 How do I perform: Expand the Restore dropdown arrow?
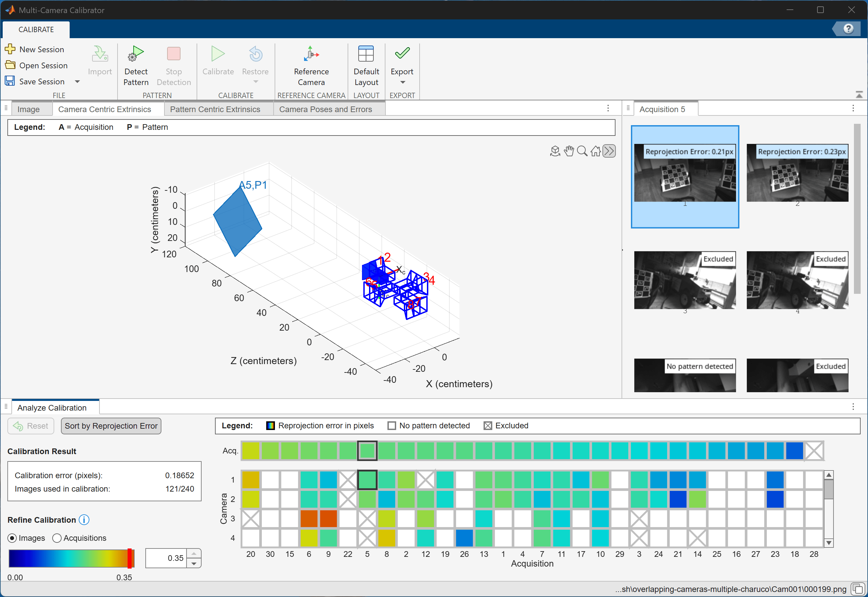(256, 82)
